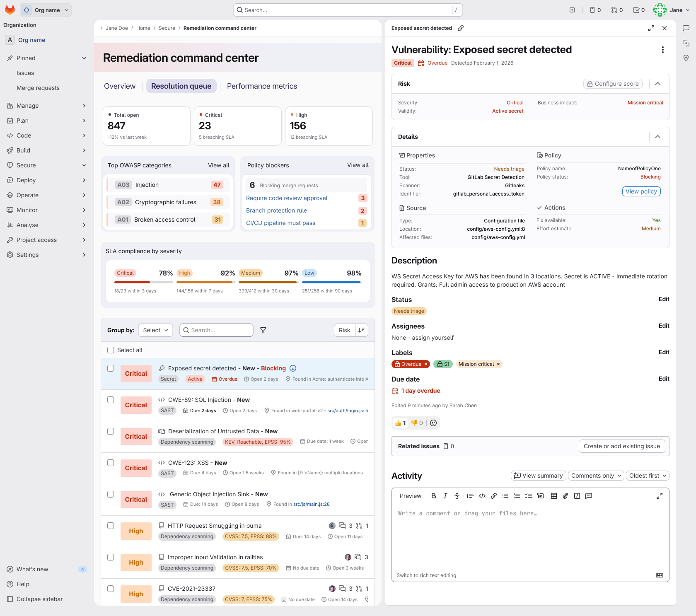Click Configure score button

pos(613,84)
